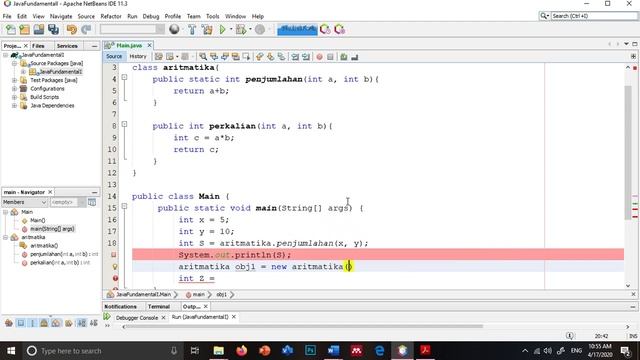
Task: Click the New Project toolbar icon
Action: pyautogui.click(x=24, y=29)
